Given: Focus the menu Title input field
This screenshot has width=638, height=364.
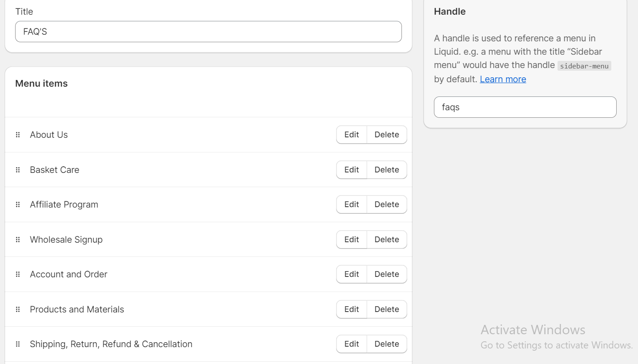Looking at the screenshot, I should 208,32.
